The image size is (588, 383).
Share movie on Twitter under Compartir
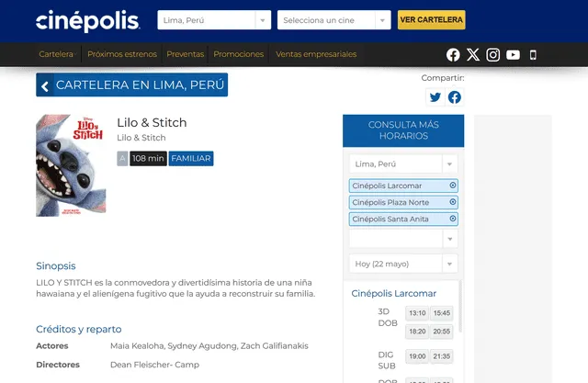(435, 97)
